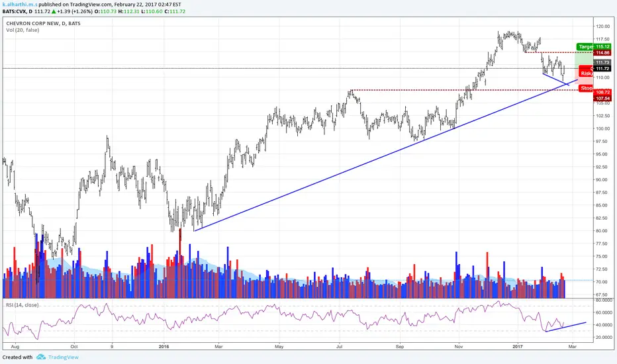Open the TradingView link beside 'Created with'
This screenshot has width=617, height=364.
point(64,357)
